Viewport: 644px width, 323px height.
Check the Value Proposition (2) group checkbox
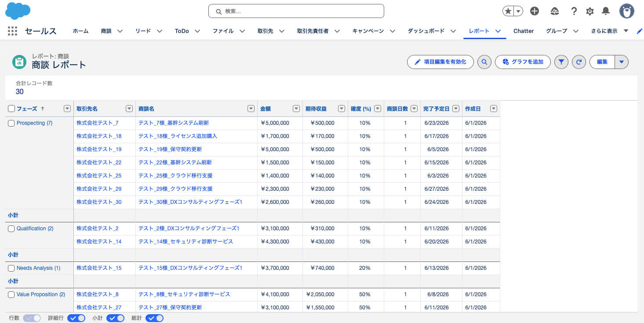11,294
